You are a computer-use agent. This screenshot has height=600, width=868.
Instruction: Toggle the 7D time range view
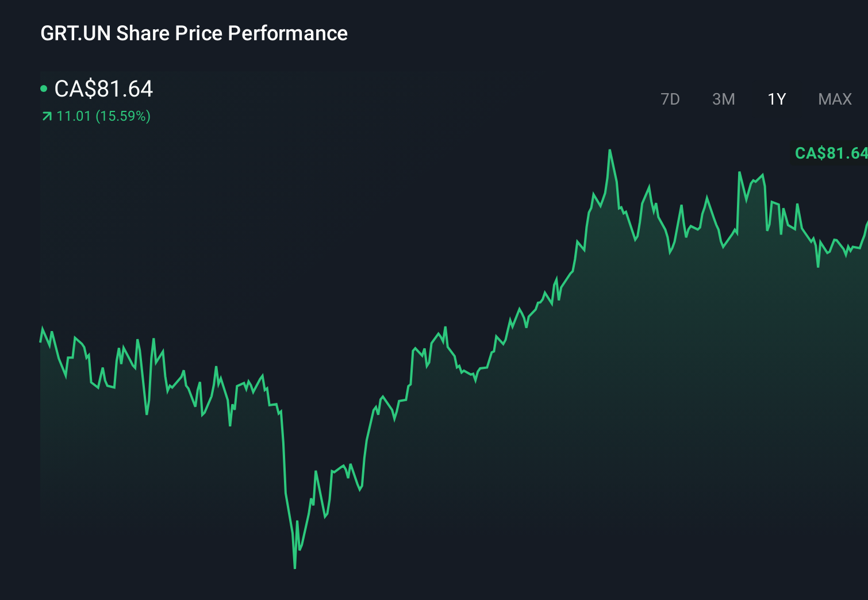point(670,99)
